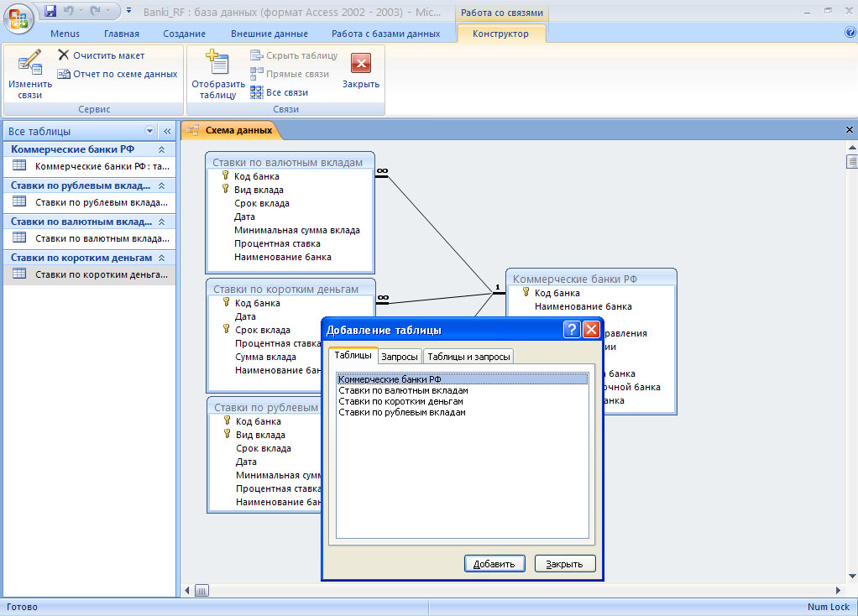Open Изменить связи tool
858x616 pixels.
pos(30,75)
